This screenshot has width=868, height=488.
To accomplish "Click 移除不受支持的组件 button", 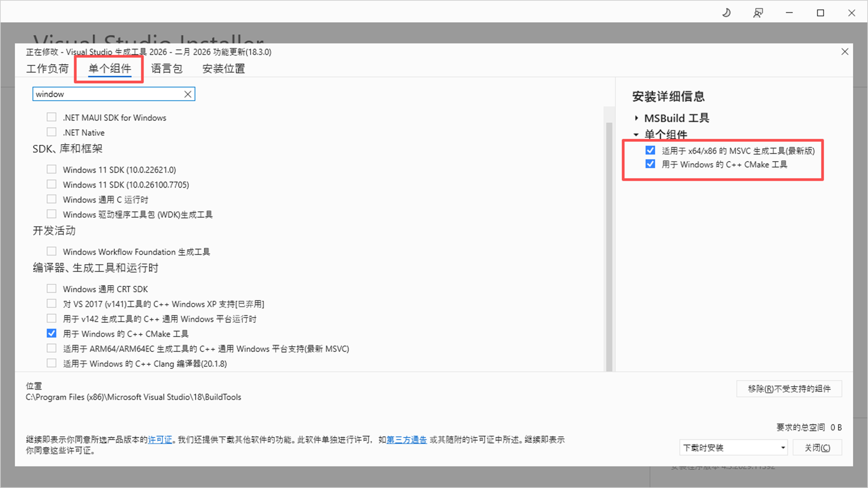I will click(x=789, y=389).
